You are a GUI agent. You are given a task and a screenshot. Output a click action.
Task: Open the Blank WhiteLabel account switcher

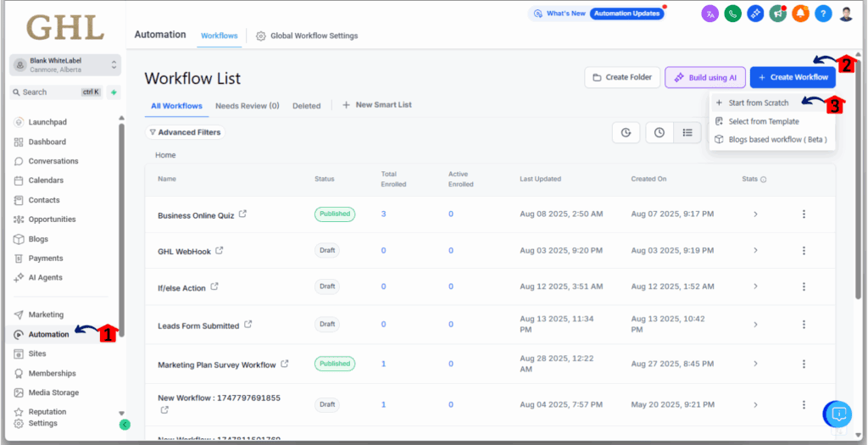(x=65, y=65)
